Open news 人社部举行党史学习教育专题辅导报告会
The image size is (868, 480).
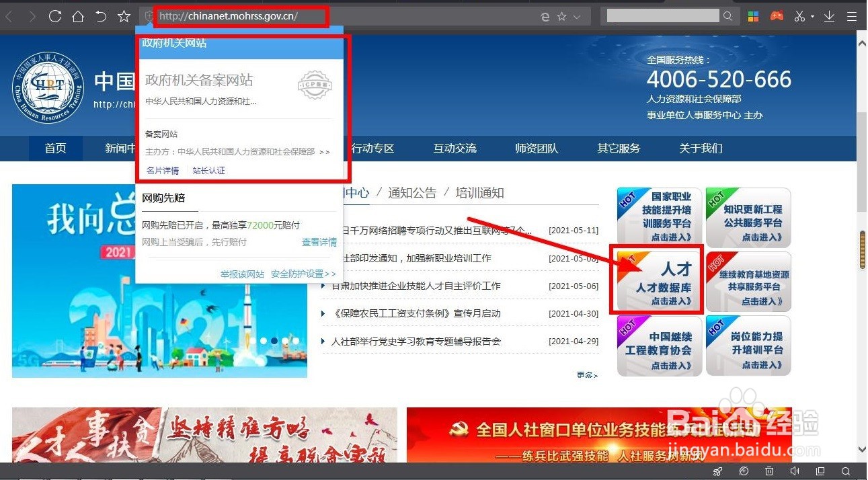point(416,342)
